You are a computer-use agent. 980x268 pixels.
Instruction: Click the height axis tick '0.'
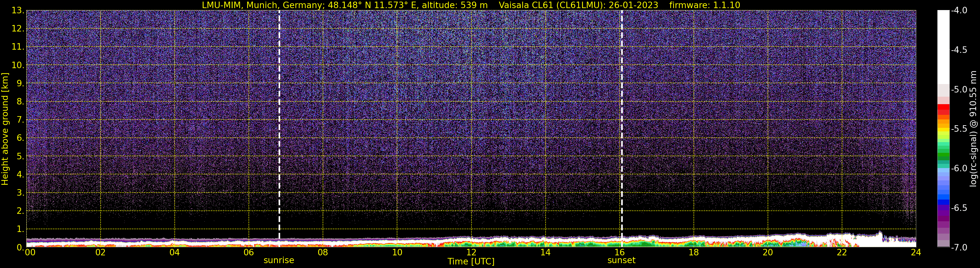click(20, 247)
